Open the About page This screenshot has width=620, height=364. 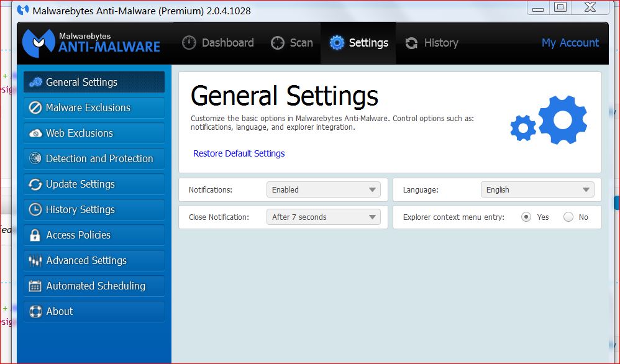(x=94, y=311)
